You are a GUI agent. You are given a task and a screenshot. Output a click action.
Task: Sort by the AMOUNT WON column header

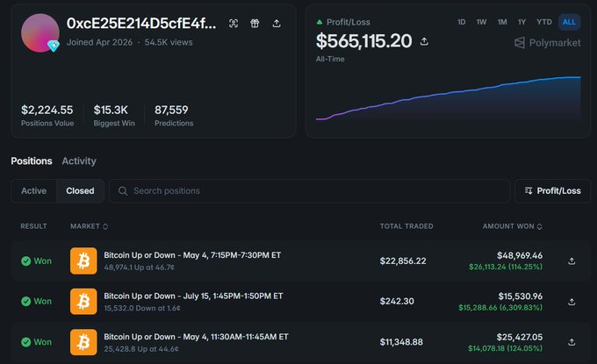tap(512, 226)
